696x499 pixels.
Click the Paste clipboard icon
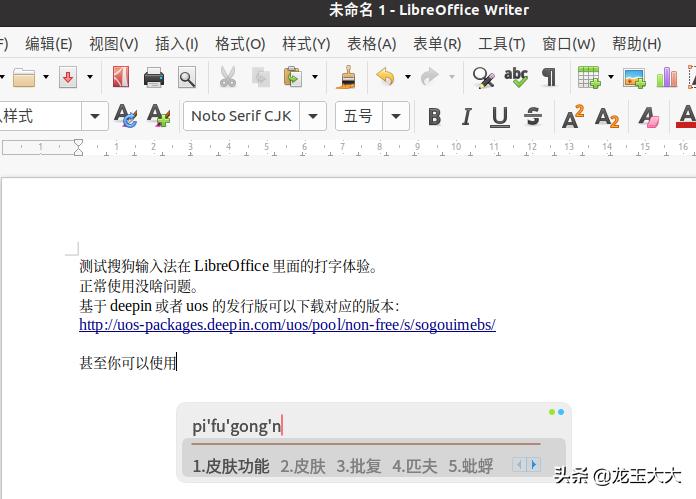(293, 77)
